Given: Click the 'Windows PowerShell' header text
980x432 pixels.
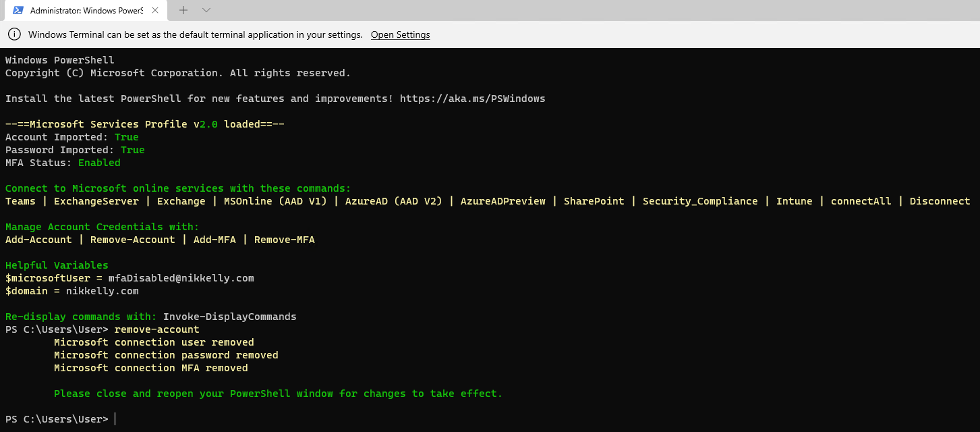Looking at the screenshot, I should (60, 60).
